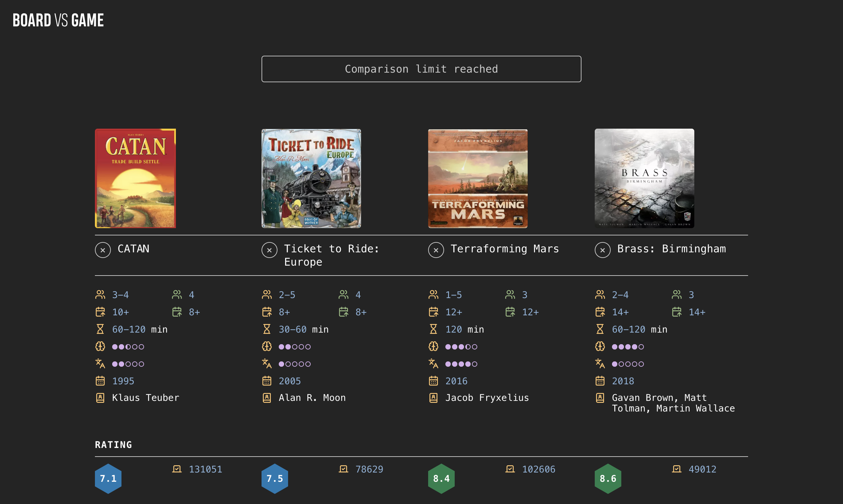Click Ticket to Ride's language dependence icon
This screenshot has width=843, height=504.
(267, 364)
